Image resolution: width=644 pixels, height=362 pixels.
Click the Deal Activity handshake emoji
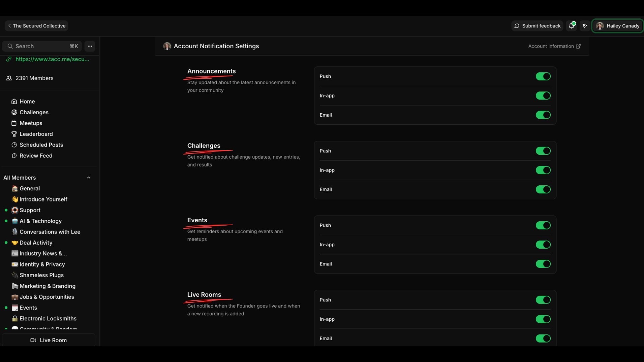pyautogui.click(x=15, y=243)
